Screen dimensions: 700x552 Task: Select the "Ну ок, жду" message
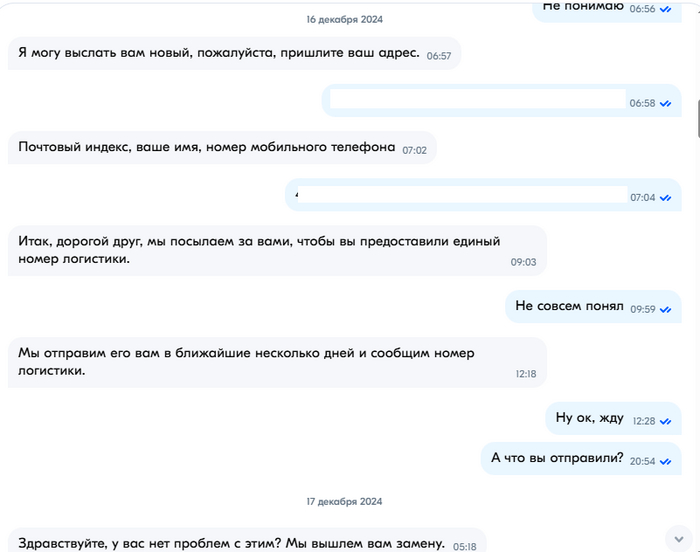tap(589, 418)
